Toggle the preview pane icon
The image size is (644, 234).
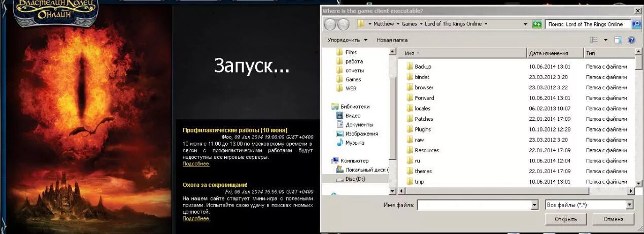click(x=618, y=40)
